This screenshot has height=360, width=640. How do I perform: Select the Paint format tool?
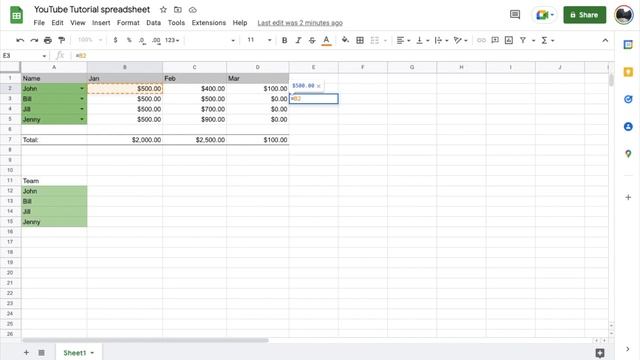(62, 40)
